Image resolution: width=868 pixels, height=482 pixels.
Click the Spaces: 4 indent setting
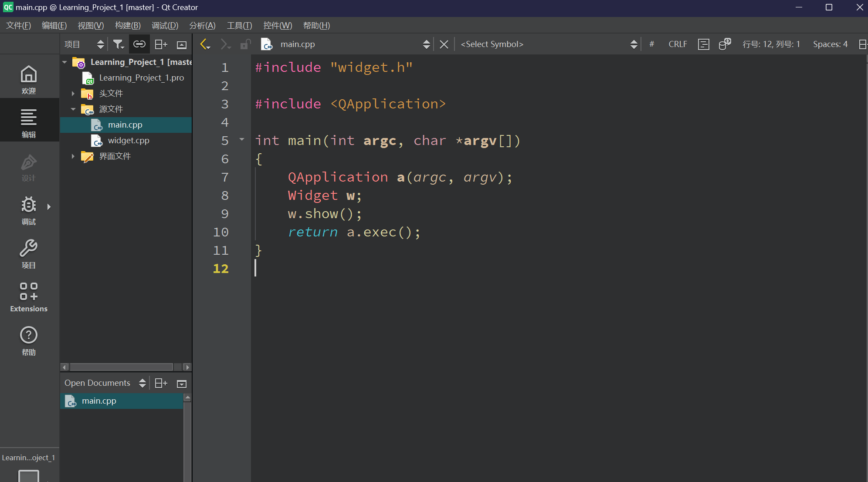830,44
